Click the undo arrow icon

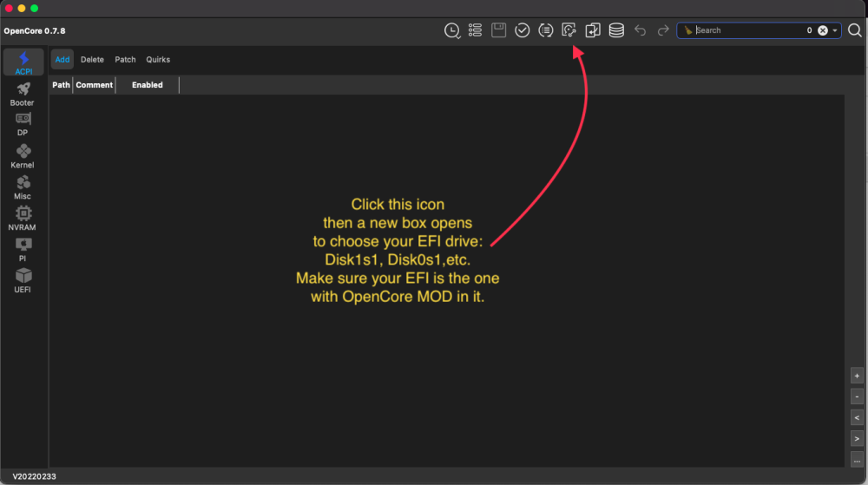click(x=640, y=29)
